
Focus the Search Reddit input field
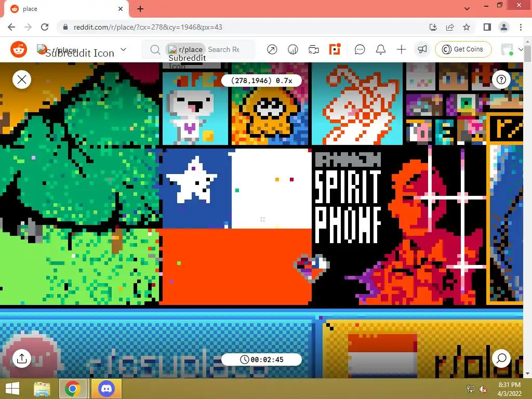[224, 49]
